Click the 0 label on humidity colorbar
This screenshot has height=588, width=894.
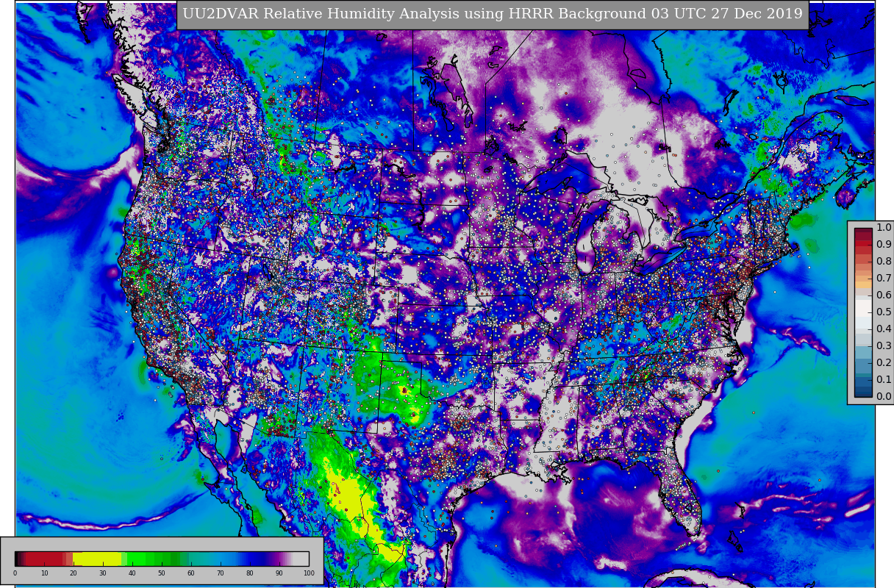click(15, 573)
